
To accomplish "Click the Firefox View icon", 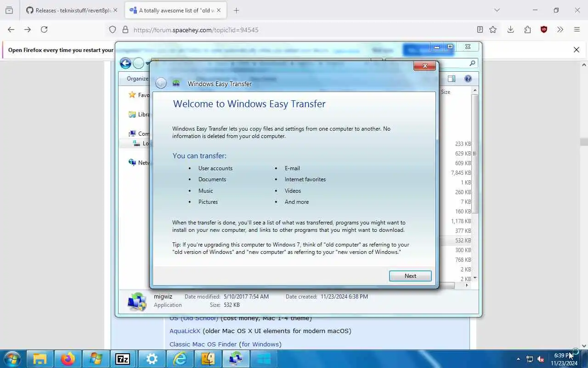I will pos(9,10).
